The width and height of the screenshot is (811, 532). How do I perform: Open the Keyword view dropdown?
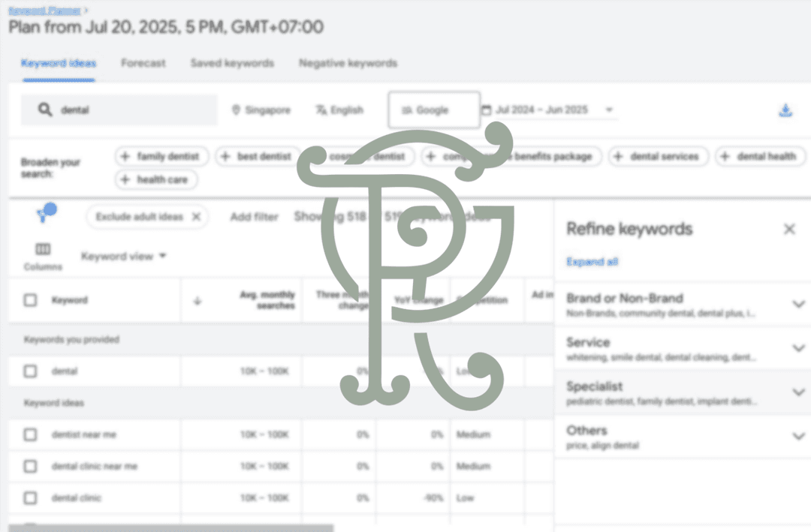(124, 256)
